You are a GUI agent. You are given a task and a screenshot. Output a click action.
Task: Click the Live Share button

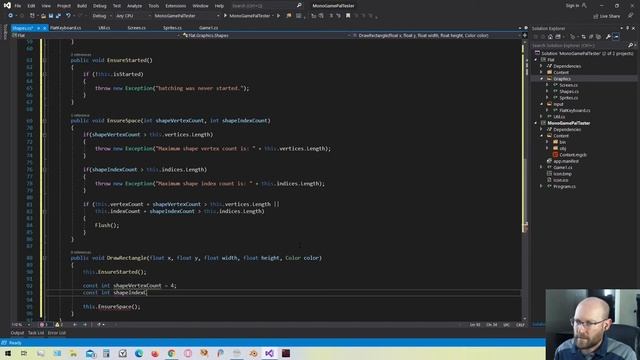(607, 16)
